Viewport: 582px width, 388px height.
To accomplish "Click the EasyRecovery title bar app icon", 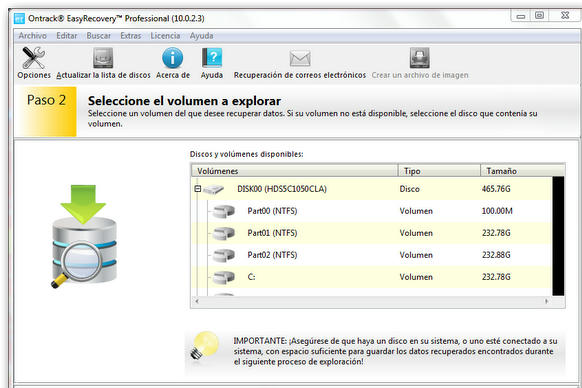I will (x=19, y=18).
